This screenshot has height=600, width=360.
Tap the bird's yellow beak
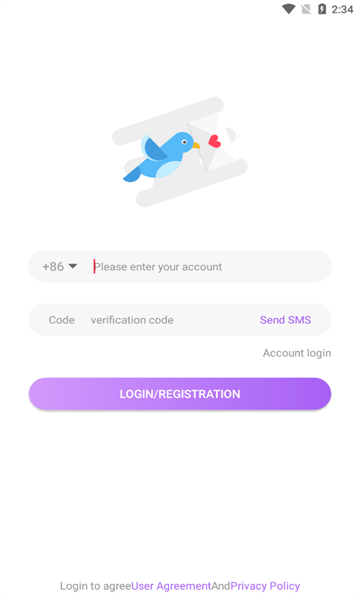pyautogui.click(x=196, y=145)
